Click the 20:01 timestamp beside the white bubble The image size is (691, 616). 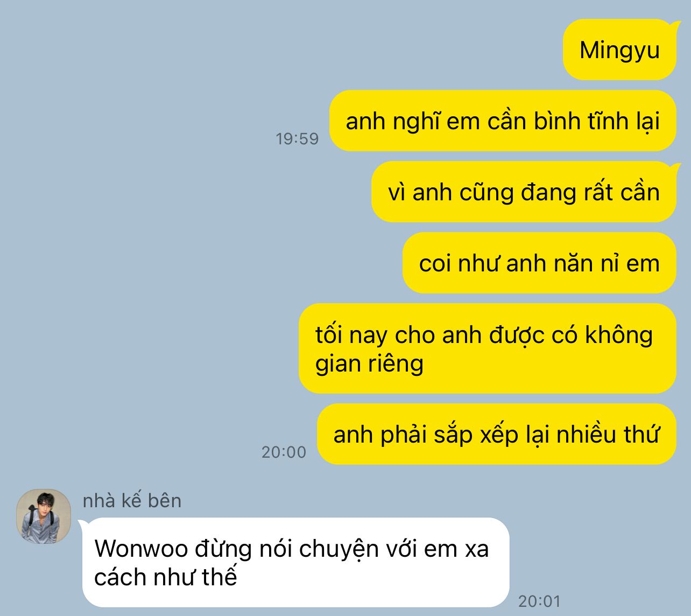(x=539, y=601)
